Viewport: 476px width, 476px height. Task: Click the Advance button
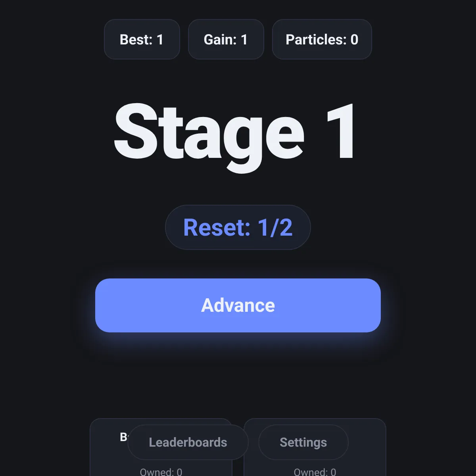238,305
